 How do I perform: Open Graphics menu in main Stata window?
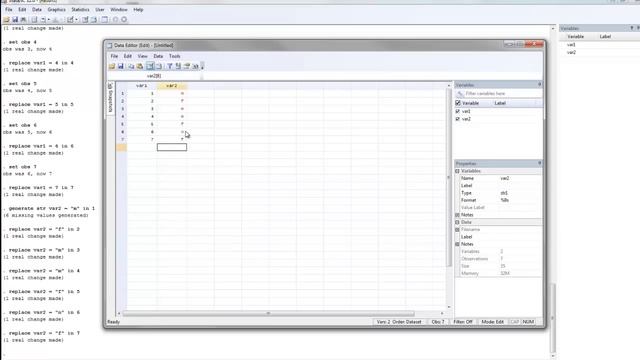click(x=56, y=9)
